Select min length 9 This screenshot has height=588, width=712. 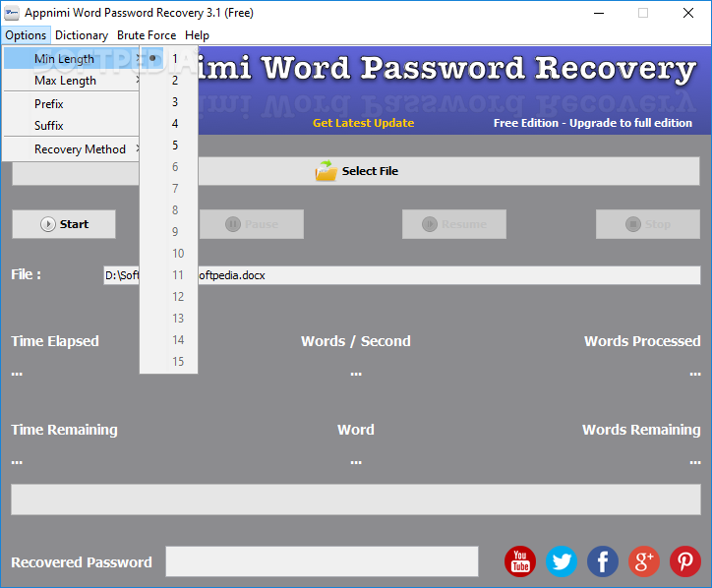point(168,232)
